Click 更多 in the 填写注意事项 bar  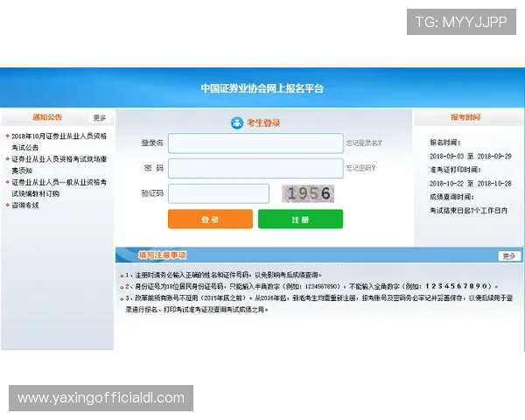pyautogui.click(x=509, y=256)
